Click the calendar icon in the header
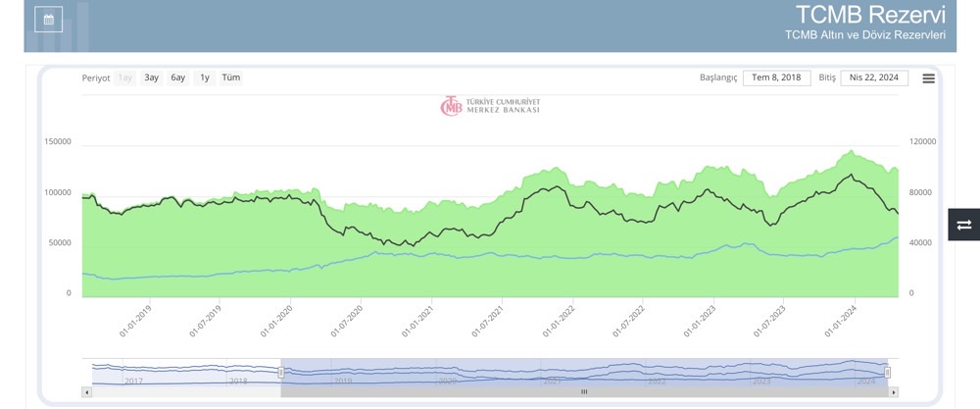This screenshot has height=409, width=980. coord(48,19)
